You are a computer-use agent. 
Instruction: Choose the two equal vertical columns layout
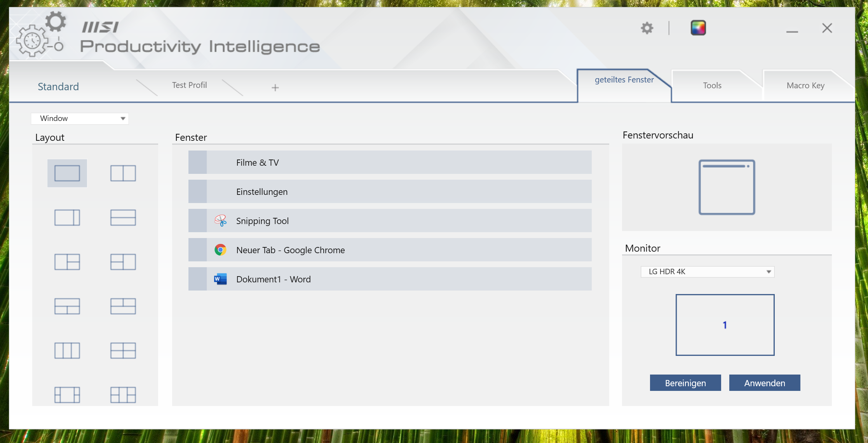[x=123, y=173]
